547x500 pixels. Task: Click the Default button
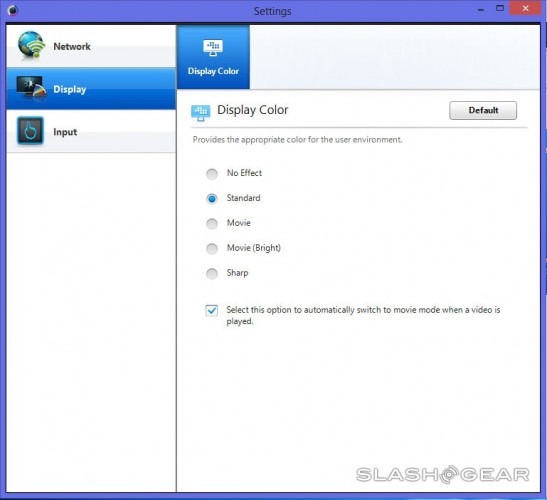click(x=483, y=110)
